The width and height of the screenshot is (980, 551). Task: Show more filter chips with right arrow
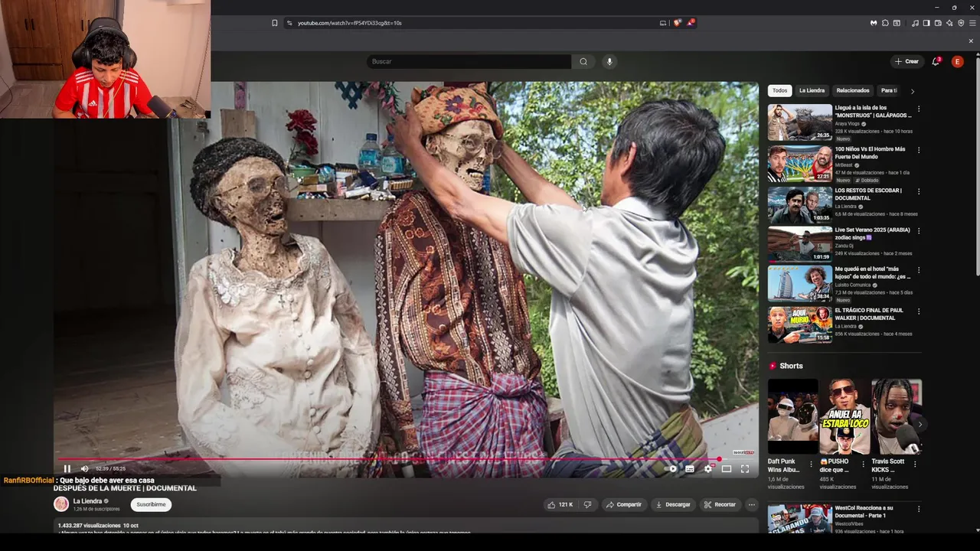point(912,91)
